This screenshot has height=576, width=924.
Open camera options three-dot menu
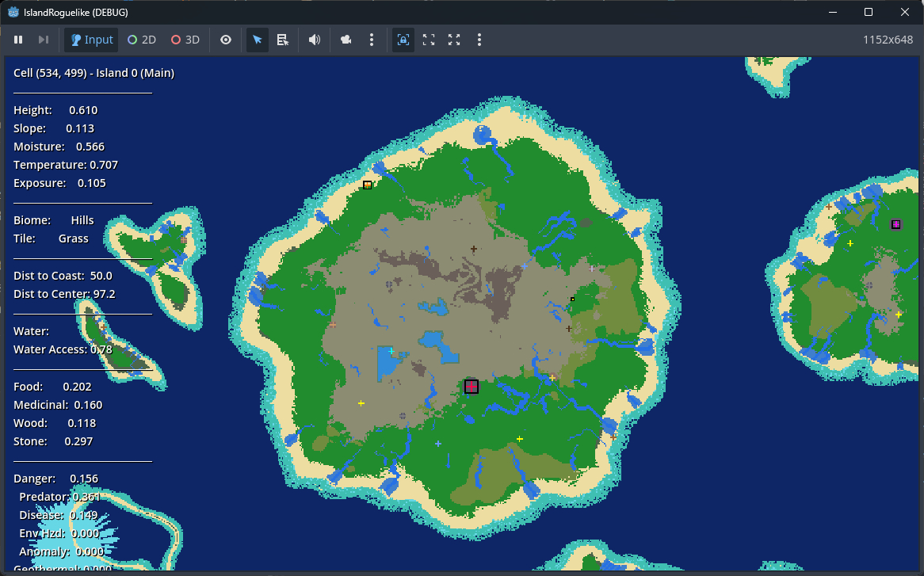coord(372,40)
